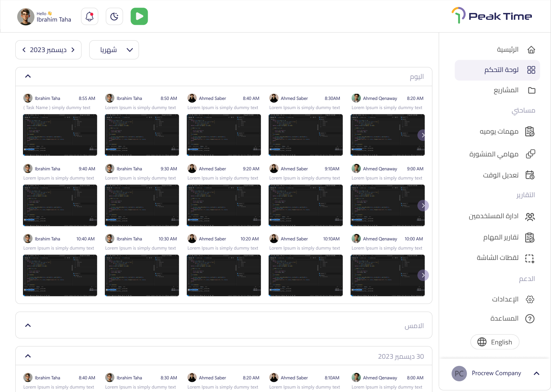Switch language to English
This screenshot has width=551, height=392.
(x=495, y=342)
